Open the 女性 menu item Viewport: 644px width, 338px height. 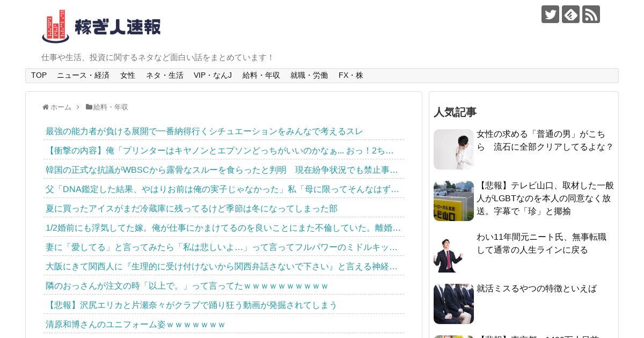tap(128, 76)
